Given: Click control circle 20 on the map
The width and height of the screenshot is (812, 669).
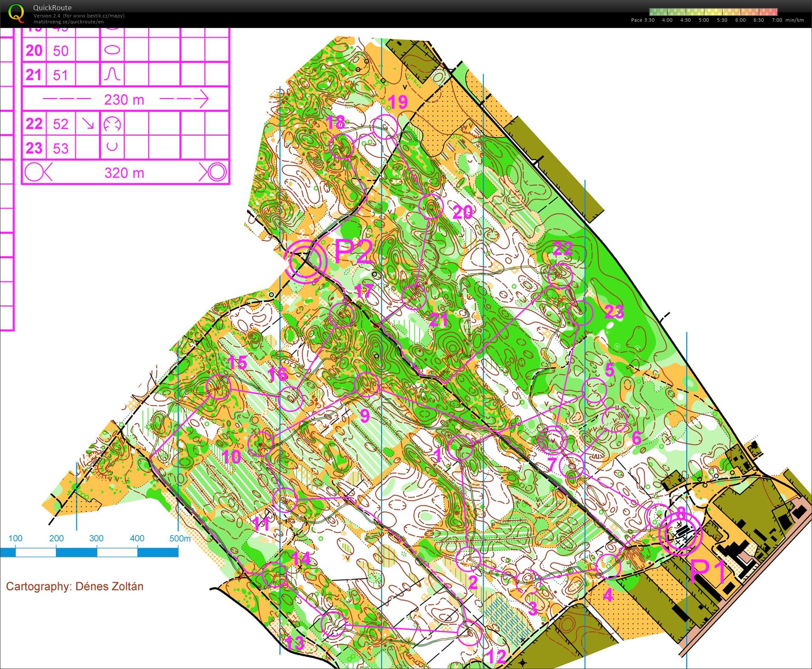Looking at the screenshot, I should (431, 206).
